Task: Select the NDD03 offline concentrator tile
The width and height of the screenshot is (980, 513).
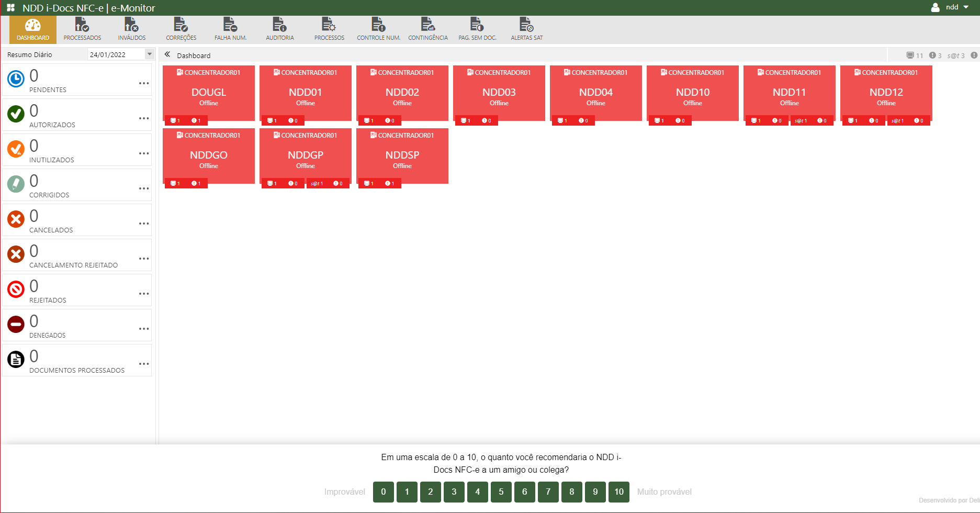Action: [499, 93]
